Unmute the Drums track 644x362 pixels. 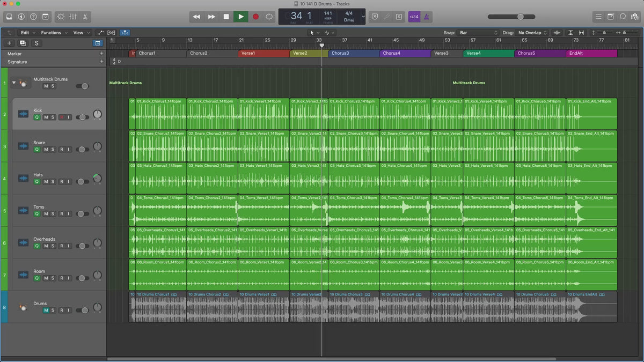coord(46,311)
